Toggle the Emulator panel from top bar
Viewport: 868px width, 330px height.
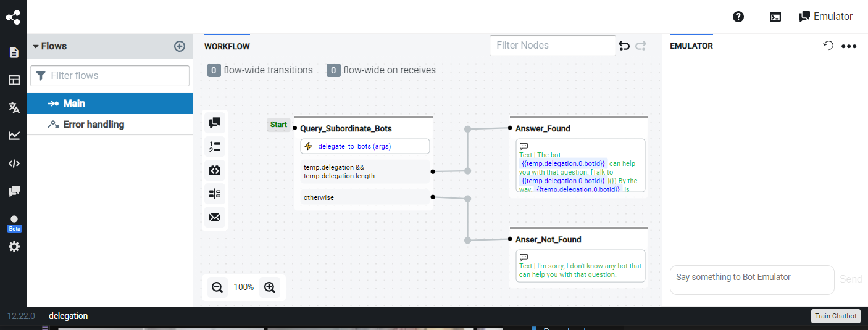point(825,17)
